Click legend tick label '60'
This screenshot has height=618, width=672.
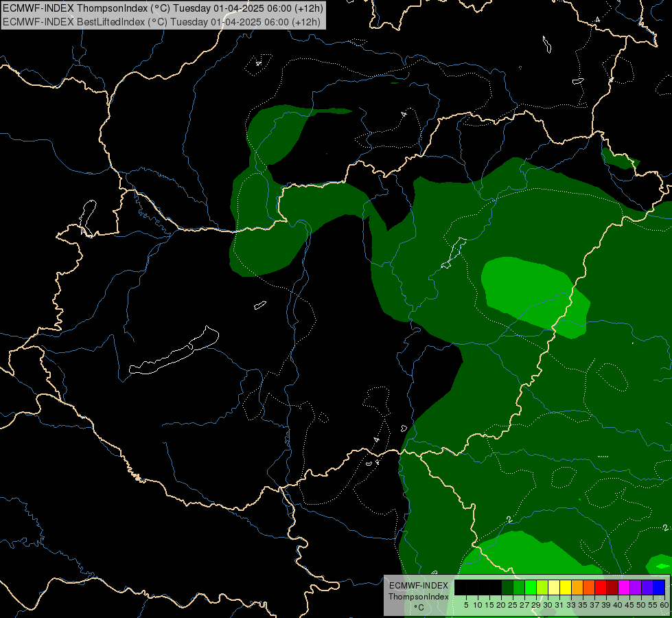pos(664,605)
